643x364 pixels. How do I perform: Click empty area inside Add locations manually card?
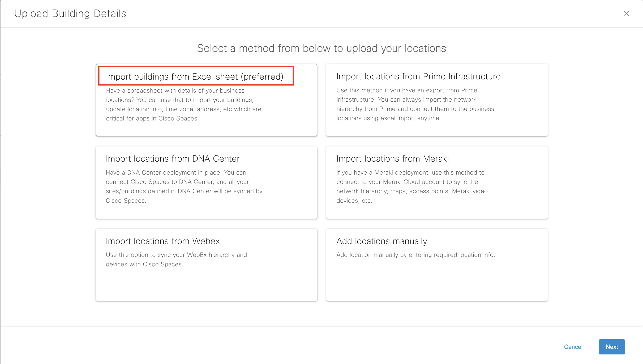click(436, 281)
